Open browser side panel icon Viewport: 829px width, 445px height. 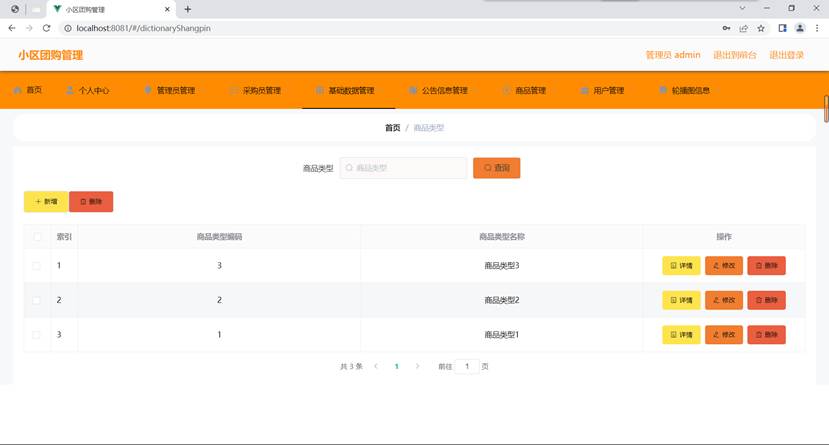782,28
